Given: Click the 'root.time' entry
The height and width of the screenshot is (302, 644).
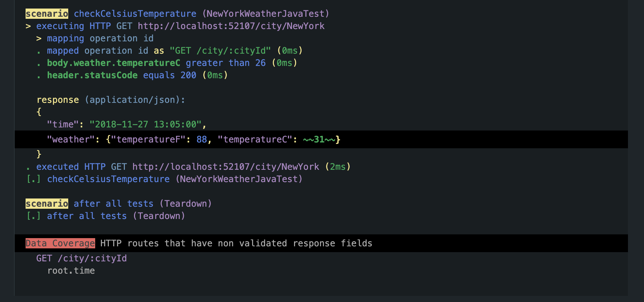Looking at the screenshot, I should tap(71, 271).
